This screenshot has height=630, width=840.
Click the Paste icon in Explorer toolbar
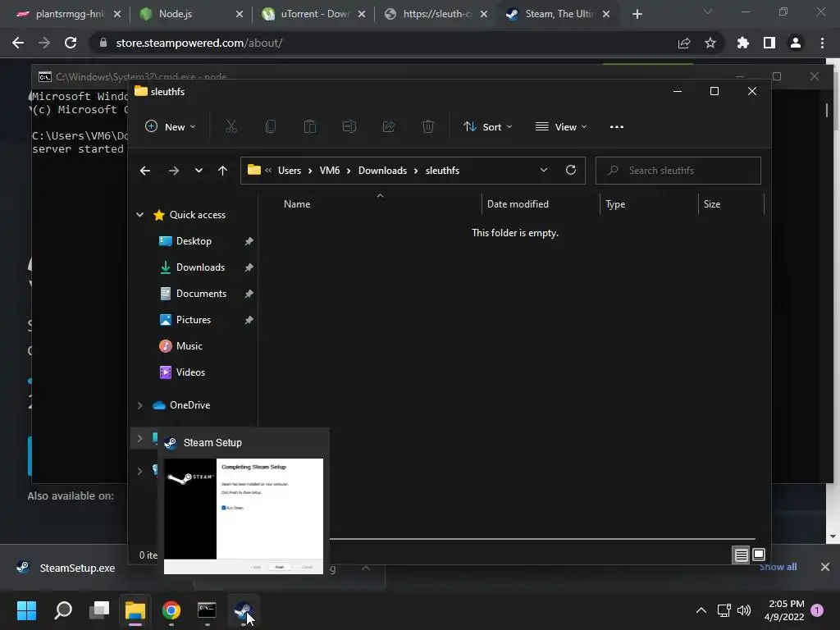(309, 126)
